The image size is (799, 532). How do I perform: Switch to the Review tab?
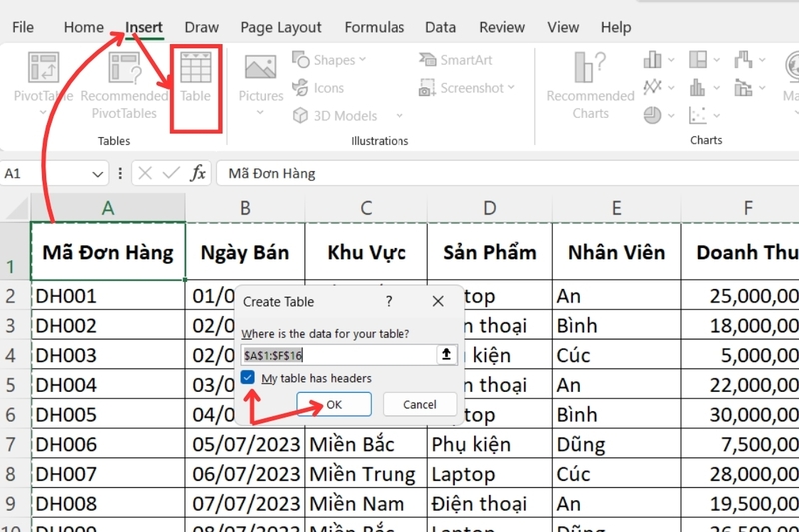tap(502, 27)
